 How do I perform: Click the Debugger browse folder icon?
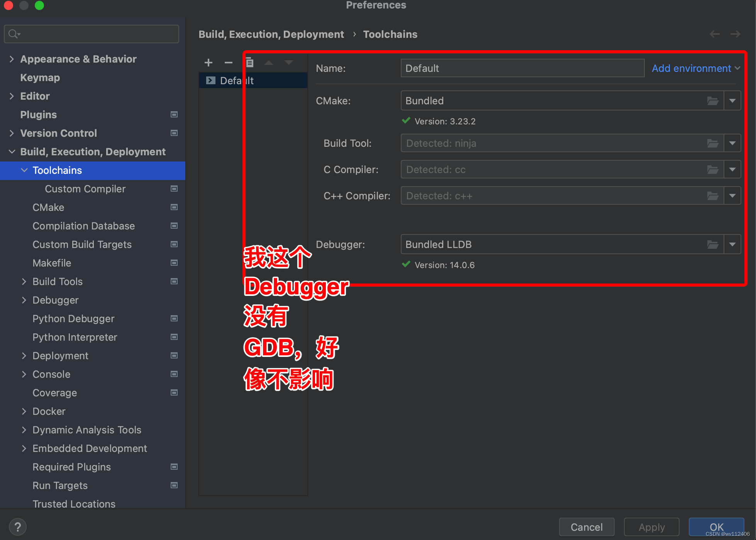pos(712,245)
